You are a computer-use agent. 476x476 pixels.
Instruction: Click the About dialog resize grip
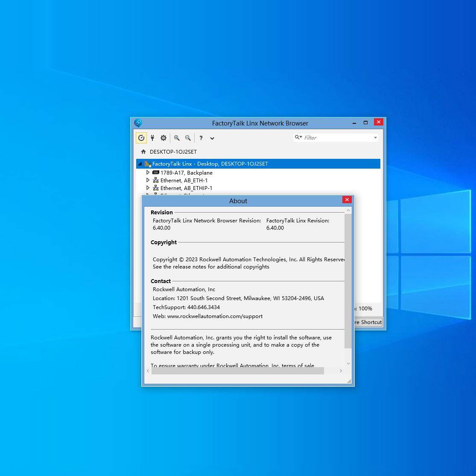(349, 381)
